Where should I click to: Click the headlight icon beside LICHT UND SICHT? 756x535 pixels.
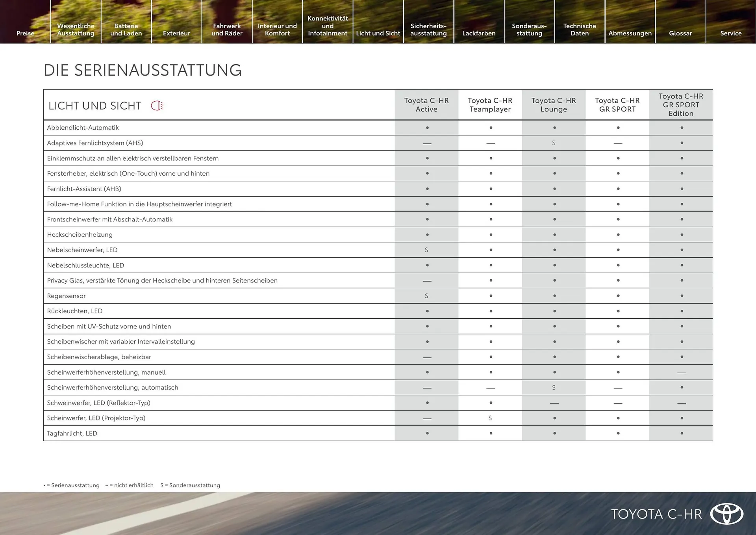click(x=157, y=105)
